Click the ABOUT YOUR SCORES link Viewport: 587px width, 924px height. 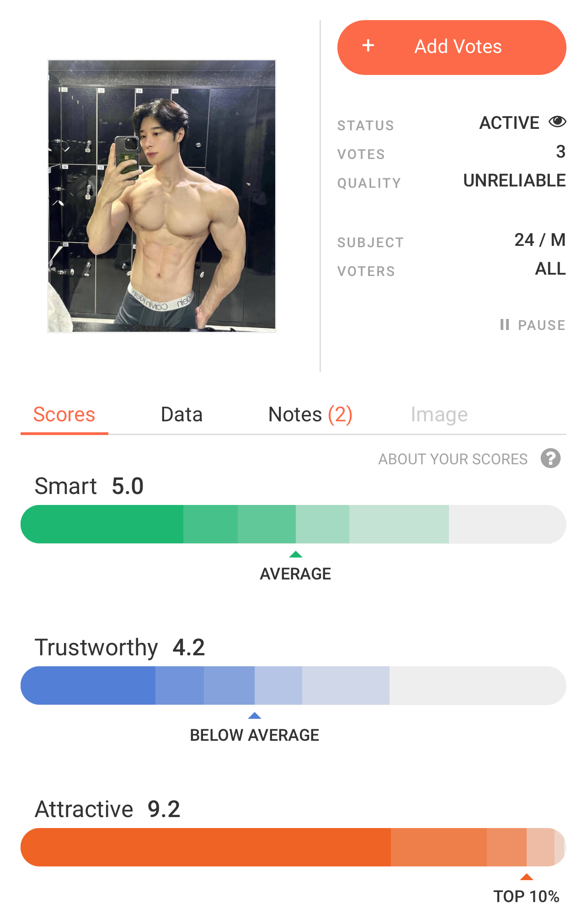click(x=453, y=459)
